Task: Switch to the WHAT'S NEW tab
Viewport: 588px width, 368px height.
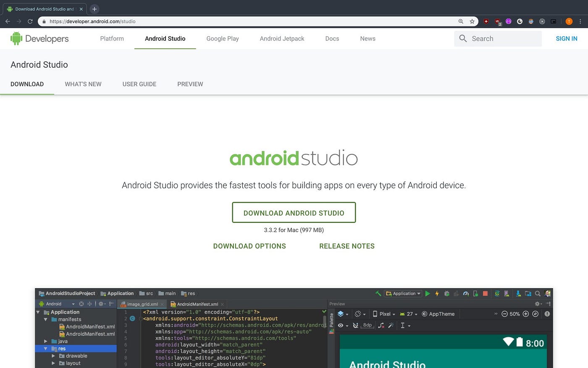Action: (83, 84)
